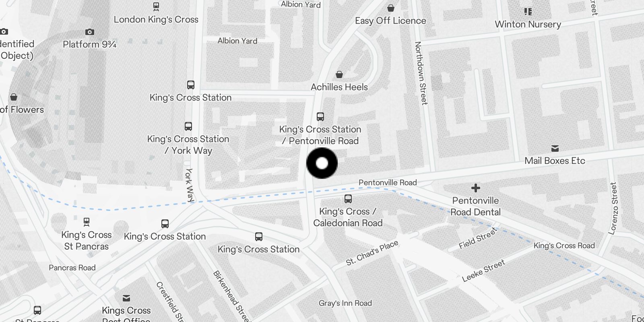Select the London King's Cross train icon
This screenshot has width=644, height=322.
click(156, 6)
